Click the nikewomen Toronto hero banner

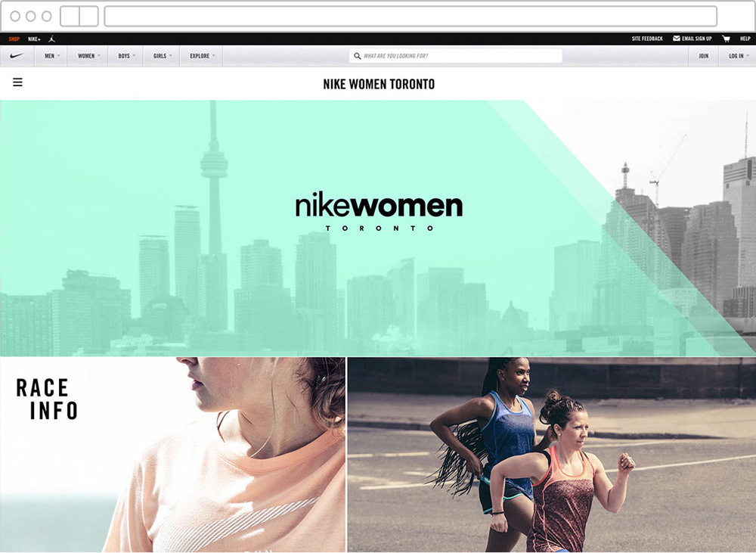click(x=378, y=228)
